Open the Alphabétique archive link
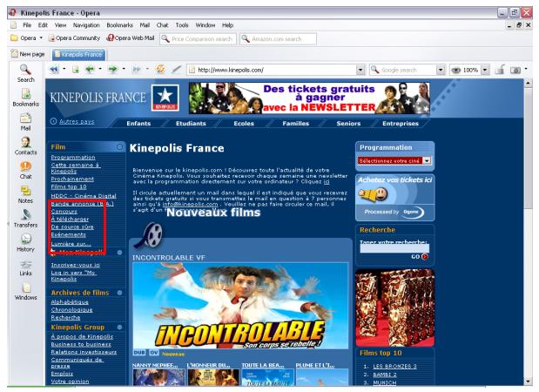This screenshot has width=539, height=392. [70, 302]
